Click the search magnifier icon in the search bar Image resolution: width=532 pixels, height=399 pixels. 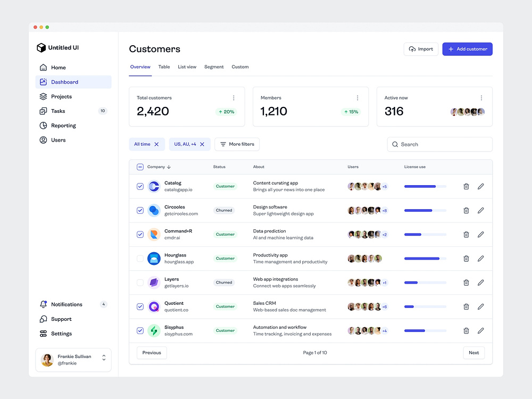[x=395, y=144]
